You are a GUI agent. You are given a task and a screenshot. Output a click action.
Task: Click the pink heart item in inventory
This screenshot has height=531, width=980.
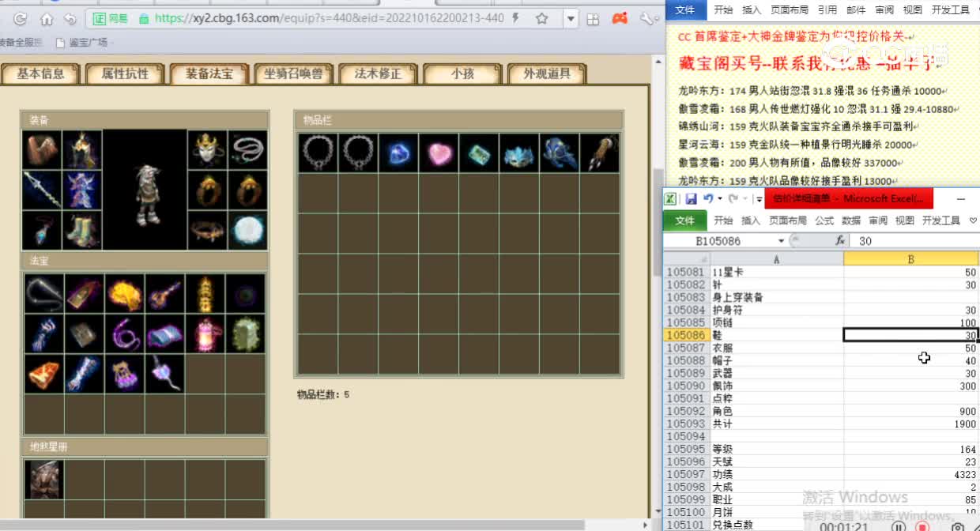coord(439,153)
